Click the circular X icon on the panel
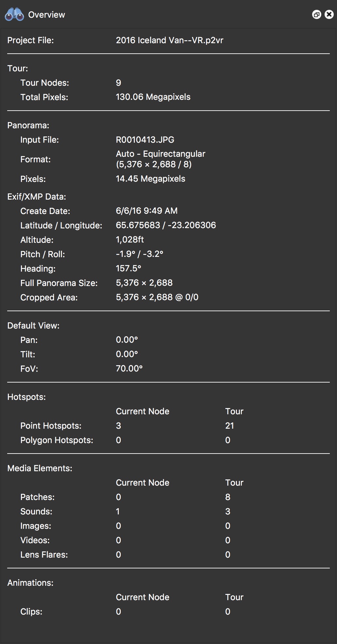The width and height of the screenshot is (337, 644). point(329,14)
